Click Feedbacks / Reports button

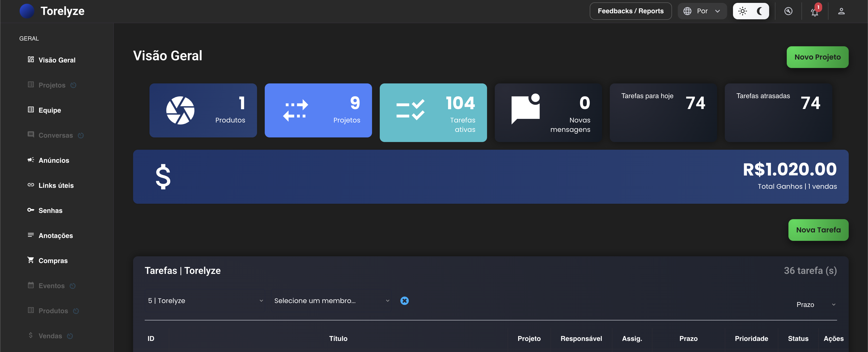click(630, 11)
